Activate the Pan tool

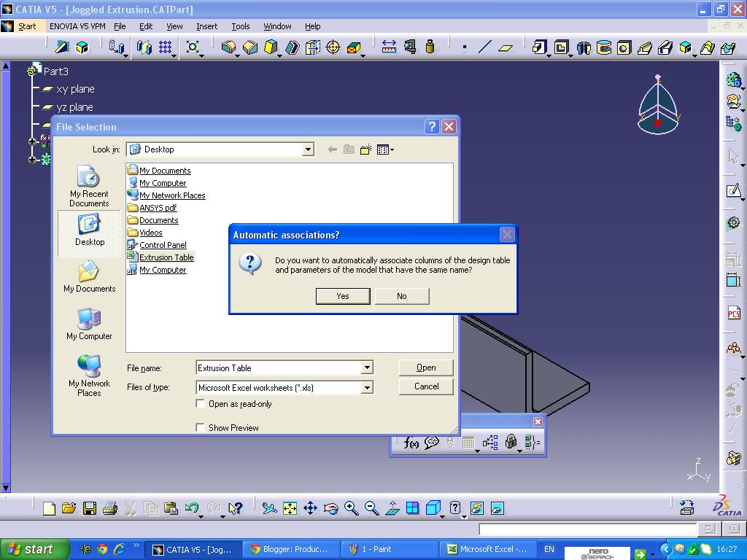coord(309,508)
